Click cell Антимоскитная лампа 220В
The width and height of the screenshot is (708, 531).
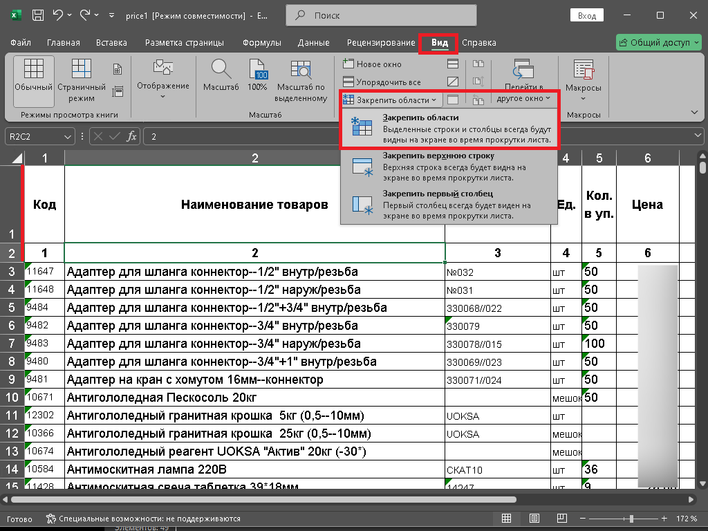[x=255, y=470]
